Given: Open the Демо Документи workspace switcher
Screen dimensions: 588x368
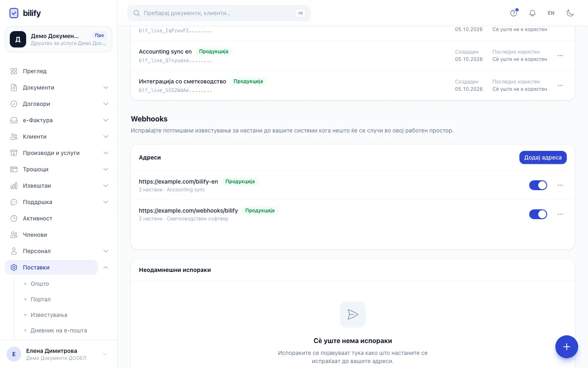Looking at the screenshot, I should pos(58,39).
